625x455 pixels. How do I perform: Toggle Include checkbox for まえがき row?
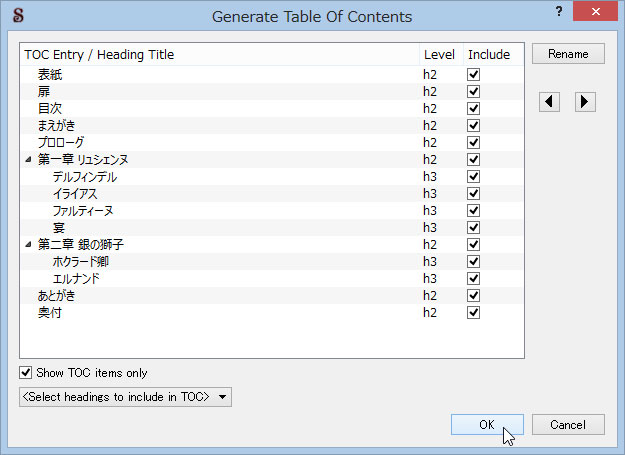tap(473, 126)
